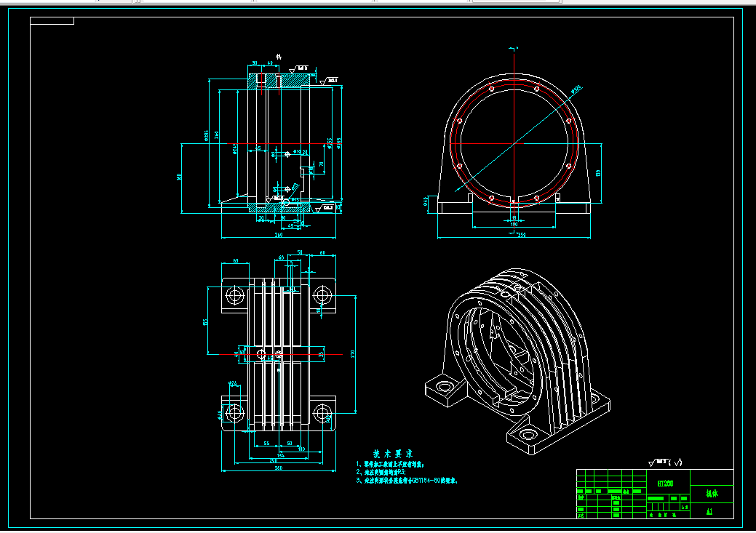The width and height of the screenshot is (756, 533).
Task: Click the Φ320 diameter label on front view
Action: (x=576, y=89)
